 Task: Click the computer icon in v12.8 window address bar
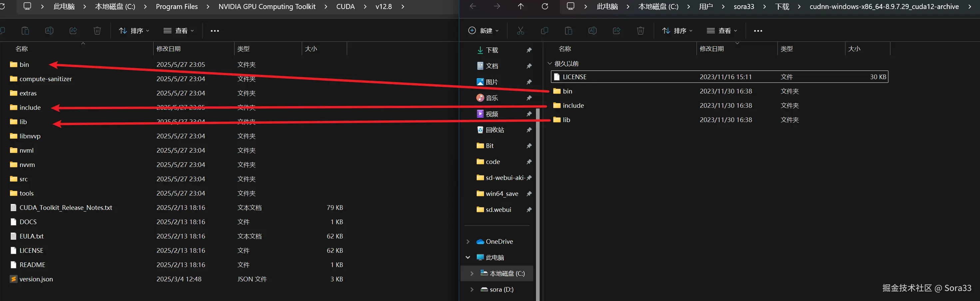point(27,6)
